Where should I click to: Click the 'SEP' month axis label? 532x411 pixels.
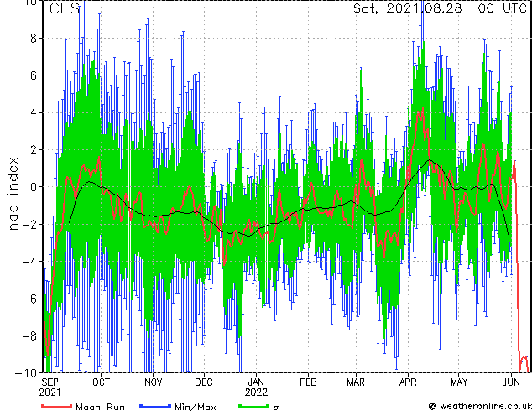pyautogui.click(x=50, y=382)
